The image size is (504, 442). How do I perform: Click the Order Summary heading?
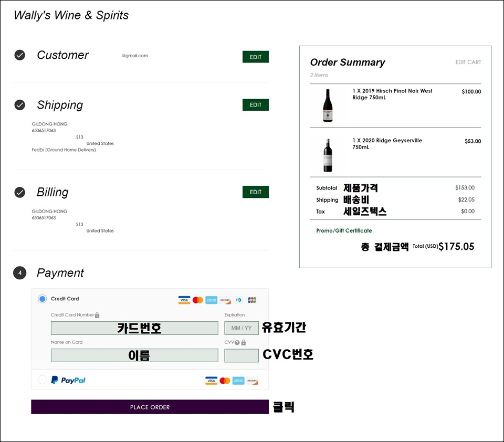[348, 62]
